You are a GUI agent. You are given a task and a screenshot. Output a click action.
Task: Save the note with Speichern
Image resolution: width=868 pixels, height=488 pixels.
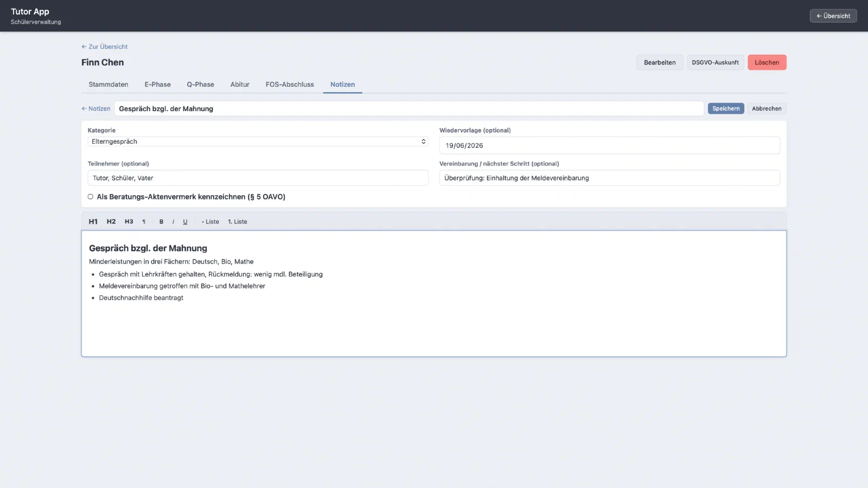point(726,108)
